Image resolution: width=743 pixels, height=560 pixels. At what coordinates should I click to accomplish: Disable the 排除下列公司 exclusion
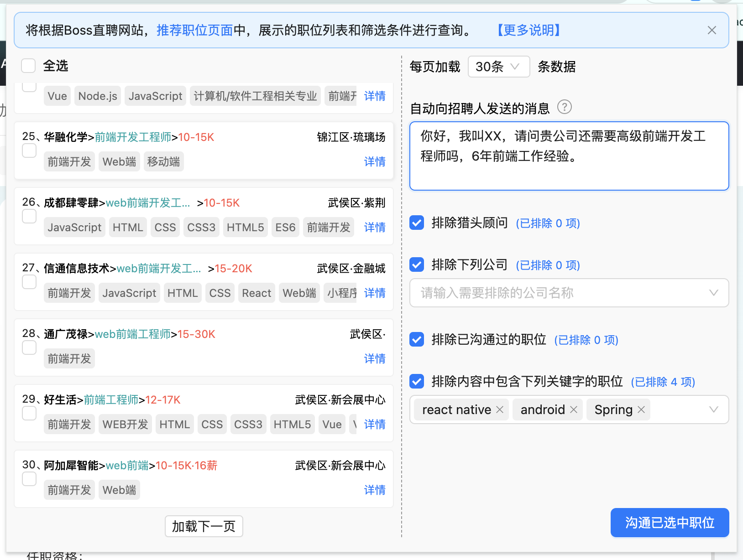click(416, 264)
